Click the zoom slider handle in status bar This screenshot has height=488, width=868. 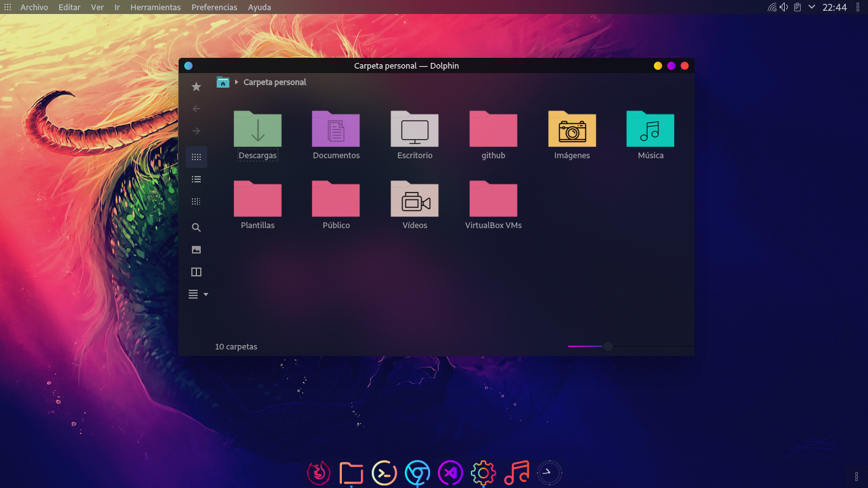[x=608, y=346]
